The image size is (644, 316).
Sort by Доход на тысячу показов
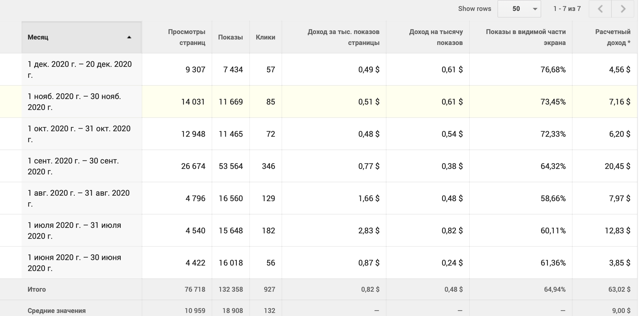click(x=436, y=37)
